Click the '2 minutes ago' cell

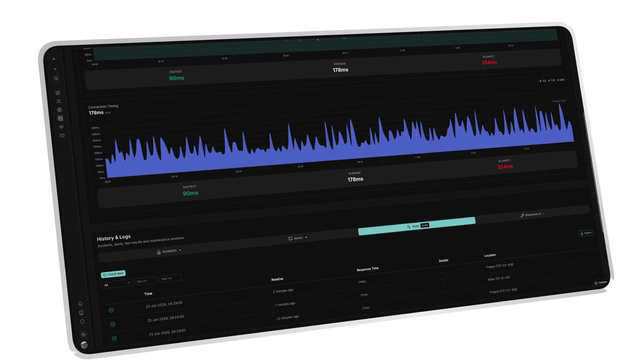point(283,291)
